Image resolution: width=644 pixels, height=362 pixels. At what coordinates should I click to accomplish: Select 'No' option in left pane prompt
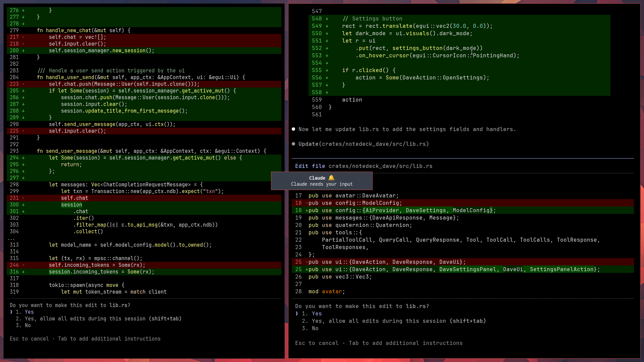coord(28,325)
